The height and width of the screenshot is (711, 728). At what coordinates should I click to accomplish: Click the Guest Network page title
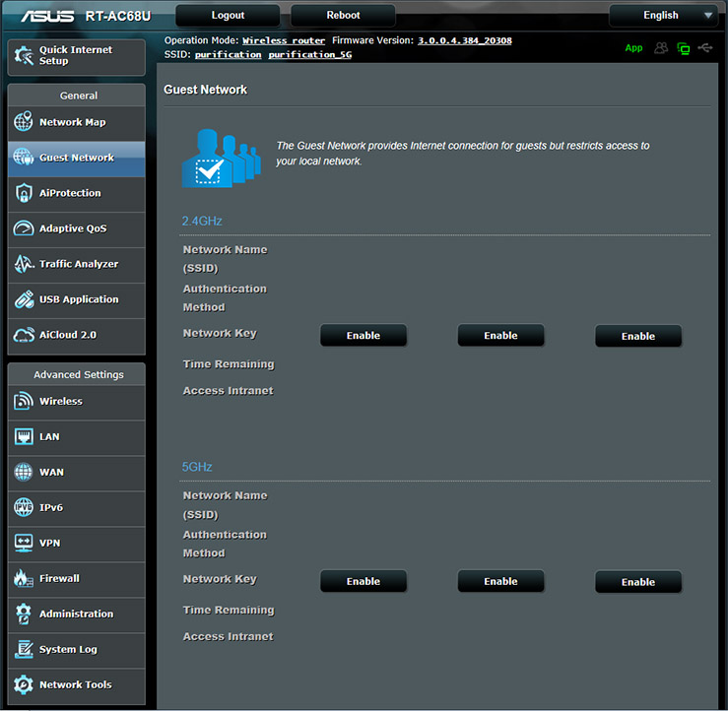point(205,90)
